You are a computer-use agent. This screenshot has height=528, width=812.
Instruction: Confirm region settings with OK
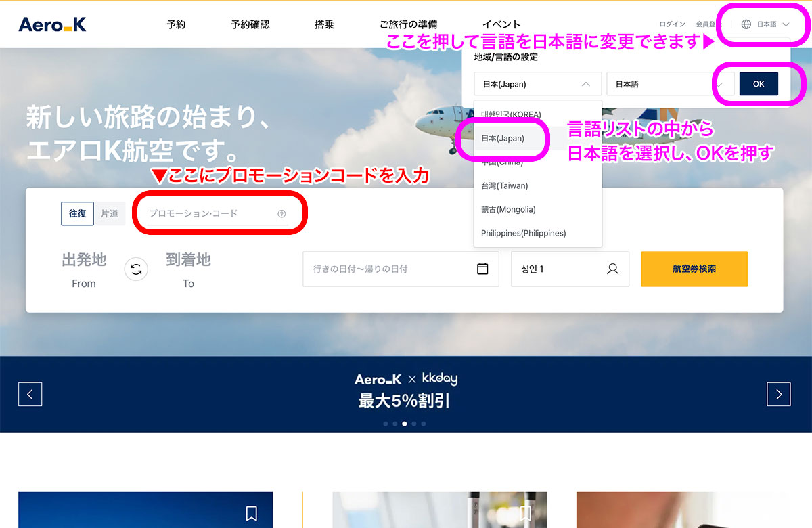point(759,84)
